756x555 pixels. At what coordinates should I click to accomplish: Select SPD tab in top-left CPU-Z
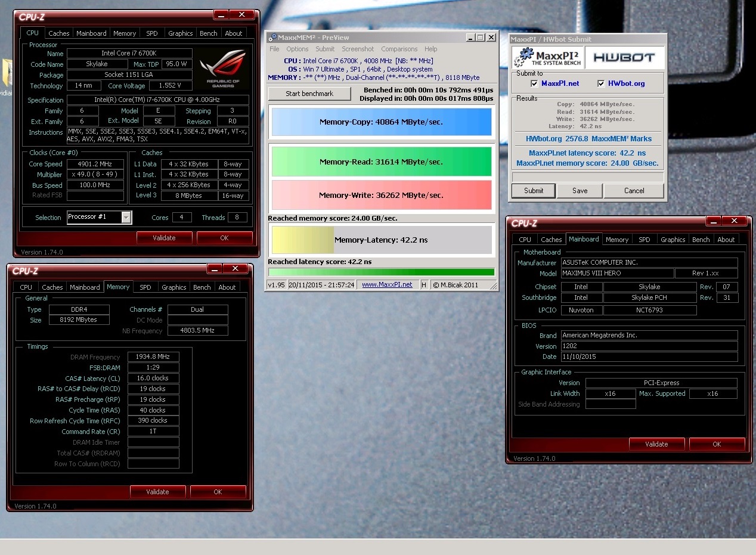pyautogui.click(x=152, y=33)
